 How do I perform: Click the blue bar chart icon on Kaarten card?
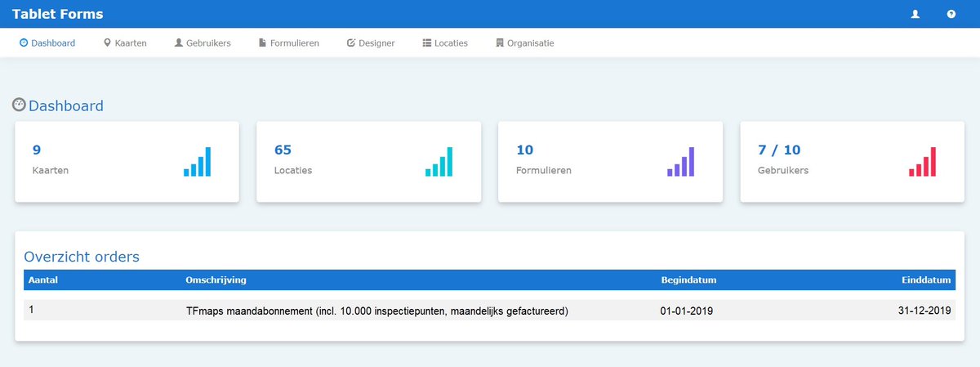(198, 162)
